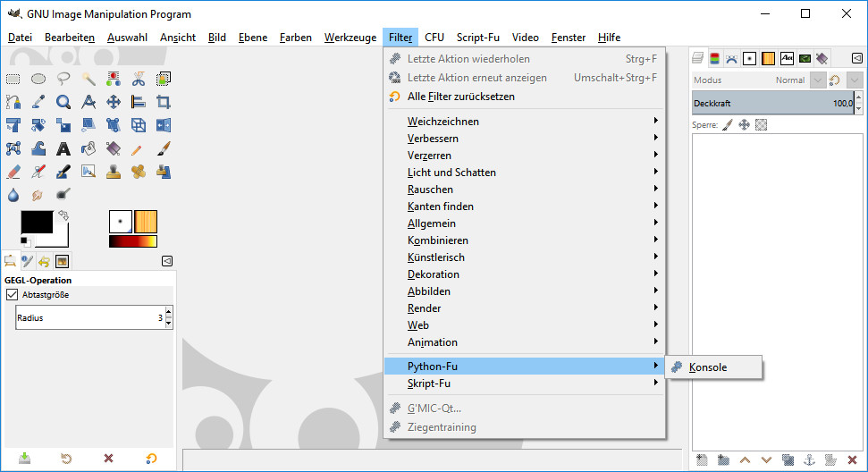This screenshot has height=472, width=868.
Task: Select the Scissors Select tool
Action: 139,80
